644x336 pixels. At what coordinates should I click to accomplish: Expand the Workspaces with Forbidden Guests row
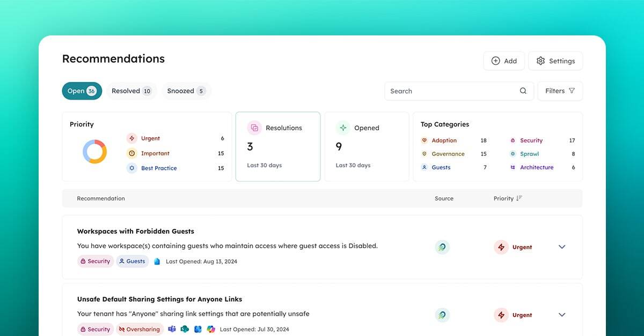coord(562,247)
